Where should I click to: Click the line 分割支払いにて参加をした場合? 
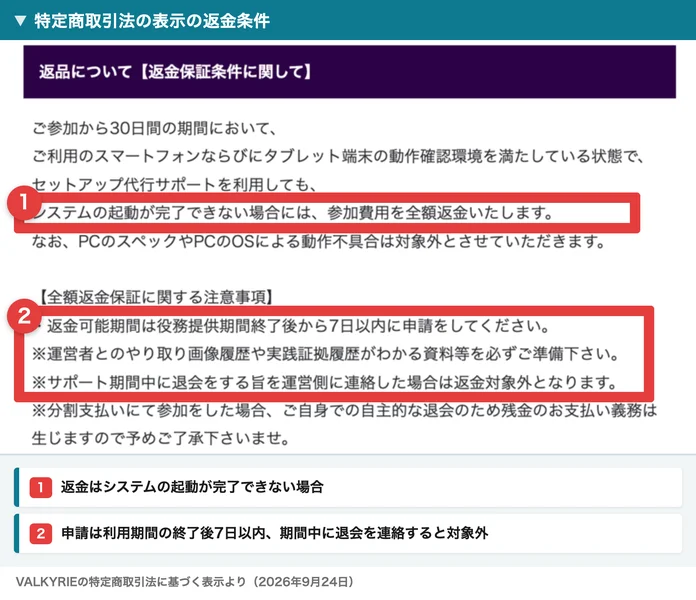pos(344,411)
